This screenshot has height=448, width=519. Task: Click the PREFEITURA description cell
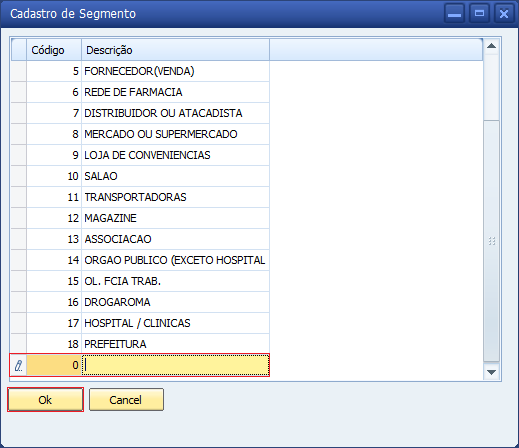pyautogui.click(x=175, y=344)
